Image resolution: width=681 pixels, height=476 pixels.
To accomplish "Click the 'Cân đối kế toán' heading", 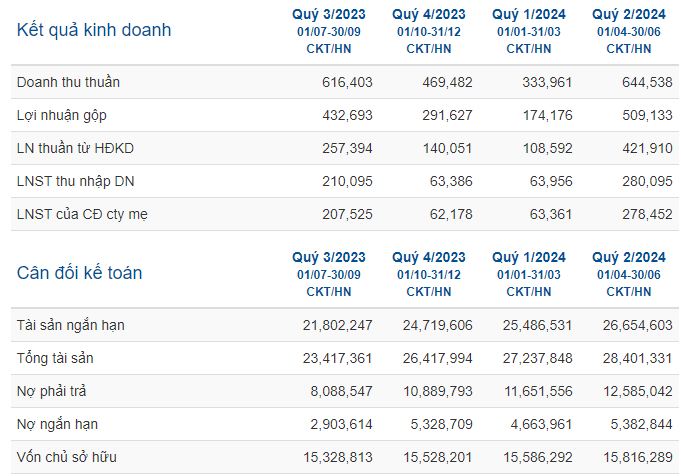I will (x=79, y=273).
